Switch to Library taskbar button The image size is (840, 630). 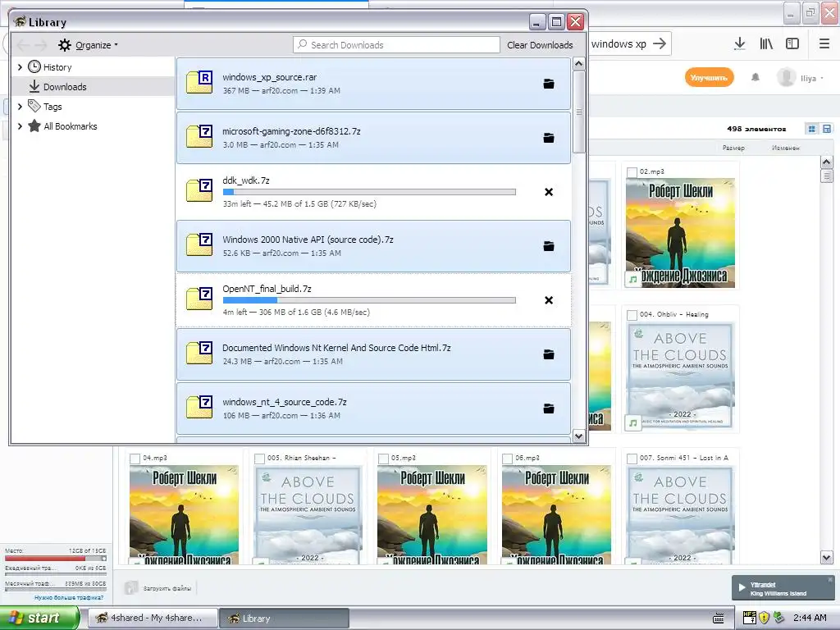point(284,619)
